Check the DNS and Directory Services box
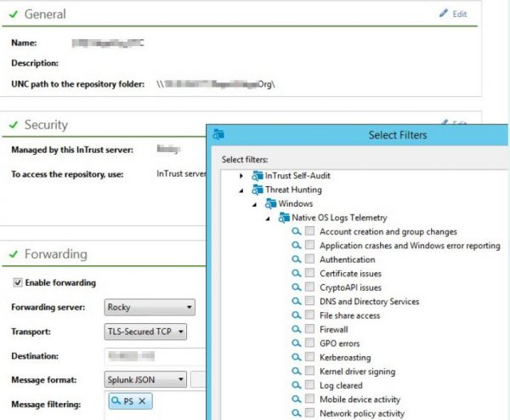 310,302
